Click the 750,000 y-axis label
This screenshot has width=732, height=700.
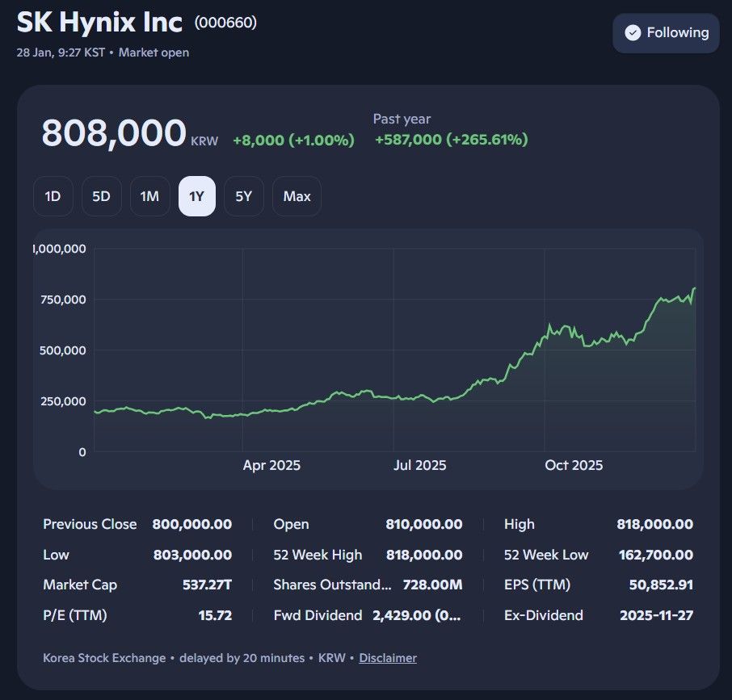pyautogui.click(x=64, y=300)
